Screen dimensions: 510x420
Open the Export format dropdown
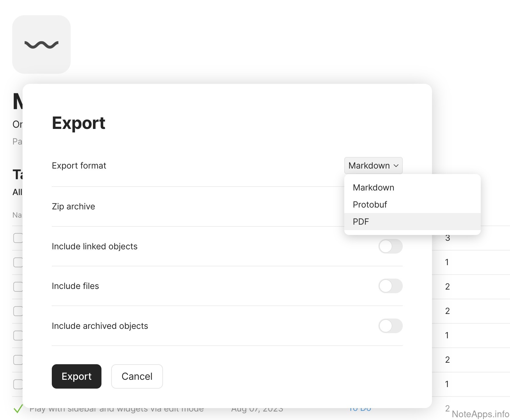(373, 166)
